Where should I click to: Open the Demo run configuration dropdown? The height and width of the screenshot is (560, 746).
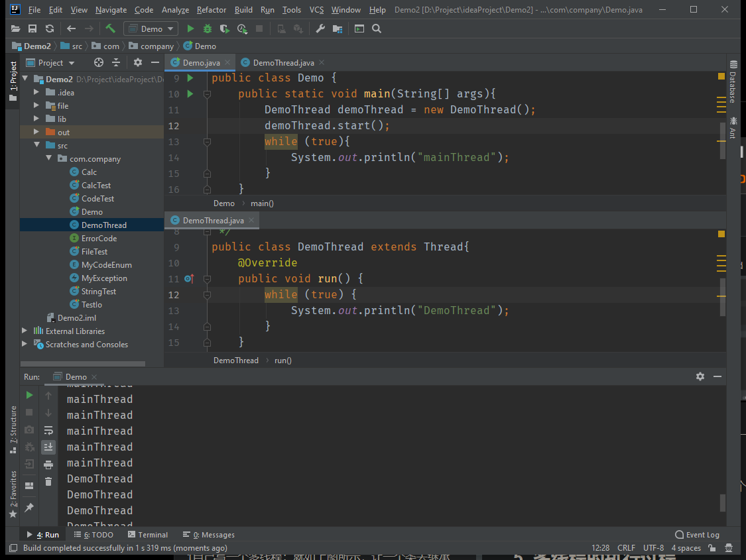[151, 28]
